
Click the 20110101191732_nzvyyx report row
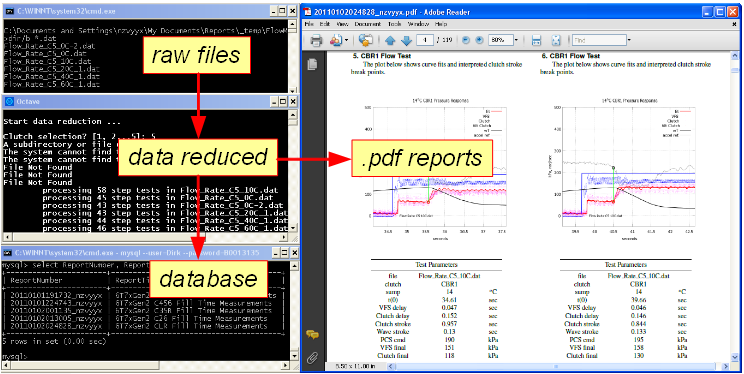(x=144, y=295)
